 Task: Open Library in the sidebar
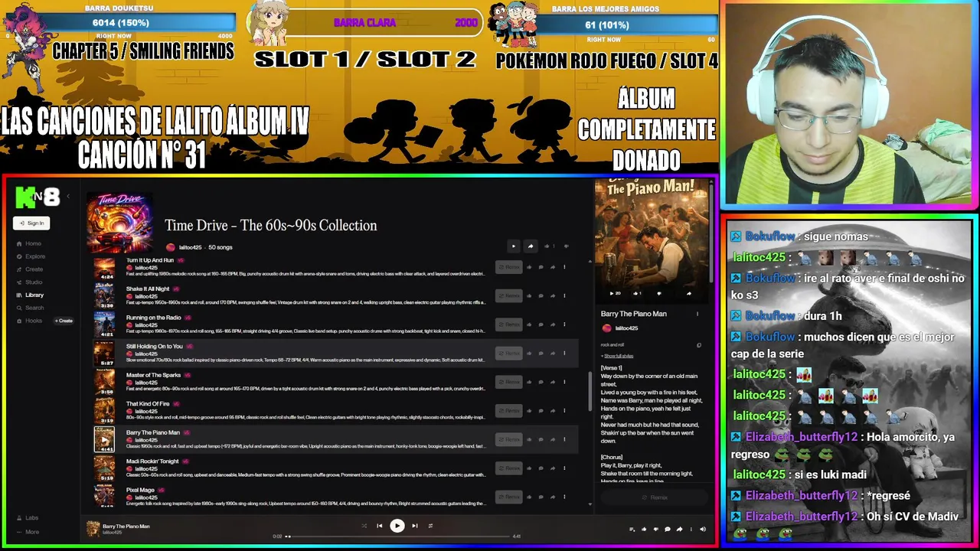30,295
